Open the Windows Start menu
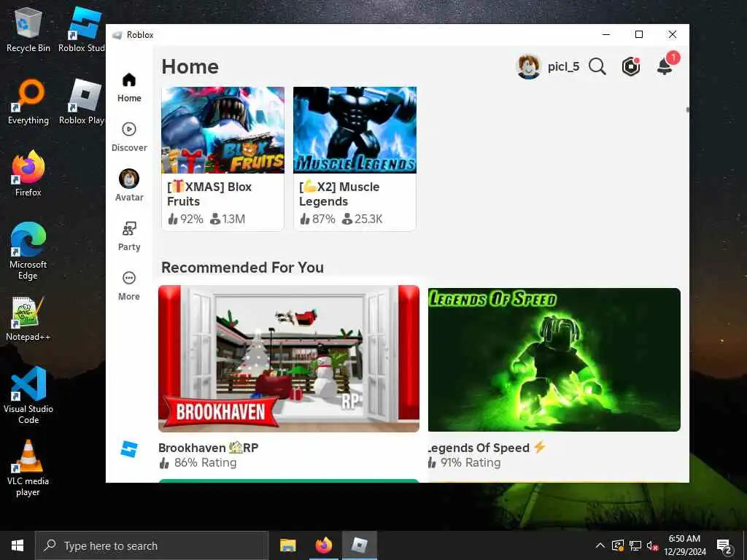The image size is (747, 560). click(18, 545)
